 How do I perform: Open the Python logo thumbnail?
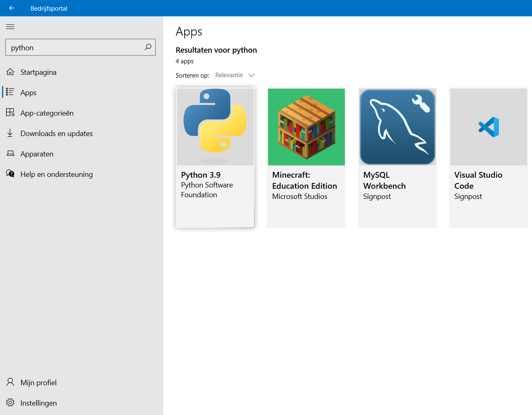click(215, 127)
